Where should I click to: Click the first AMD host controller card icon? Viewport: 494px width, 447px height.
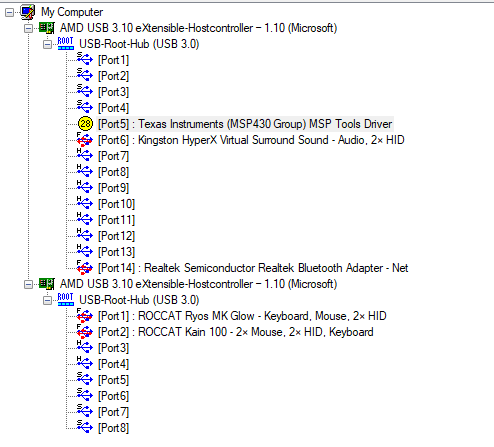coord(47,28)
